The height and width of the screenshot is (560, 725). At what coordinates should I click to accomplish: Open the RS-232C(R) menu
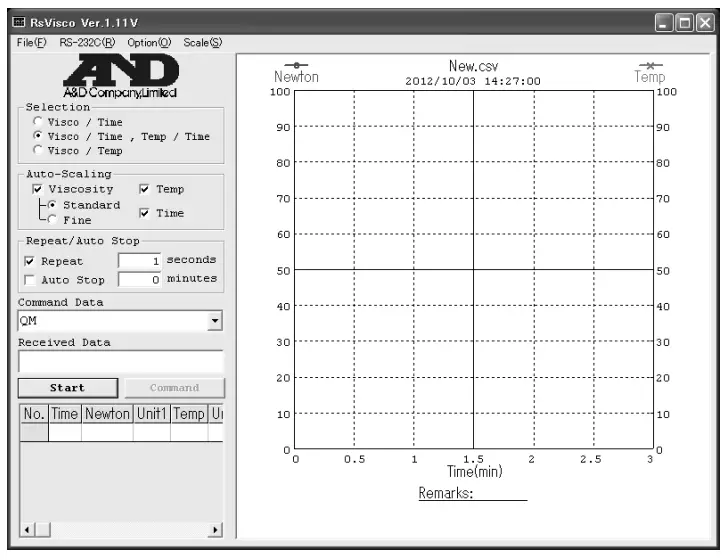point(87,43)
